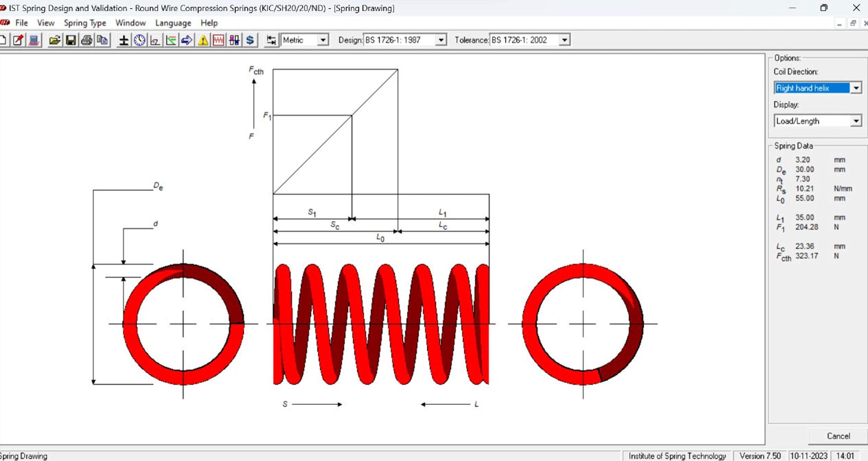
Task: Click the plus-minus tolerance icon
Action: (x=123, y=40)
